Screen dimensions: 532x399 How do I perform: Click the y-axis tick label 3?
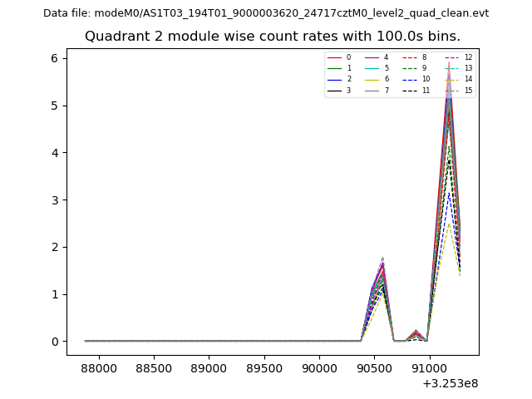53,199
